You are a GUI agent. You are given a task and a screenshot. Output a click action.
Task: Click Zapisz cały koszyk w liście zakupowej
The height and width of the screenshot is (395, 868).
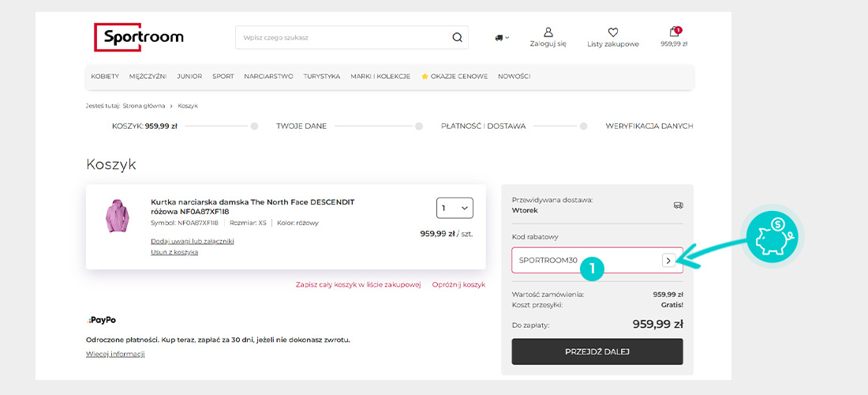(x=357, y=284)
